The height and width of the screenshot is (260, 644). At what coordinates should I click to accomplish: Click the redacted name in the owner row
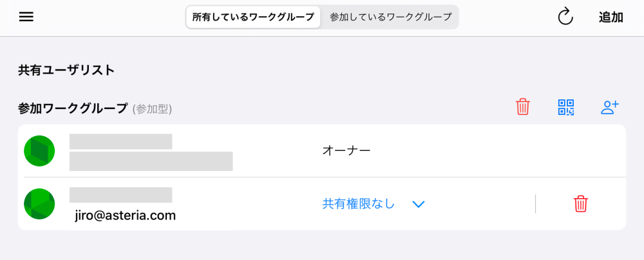[x=120, y=142]
